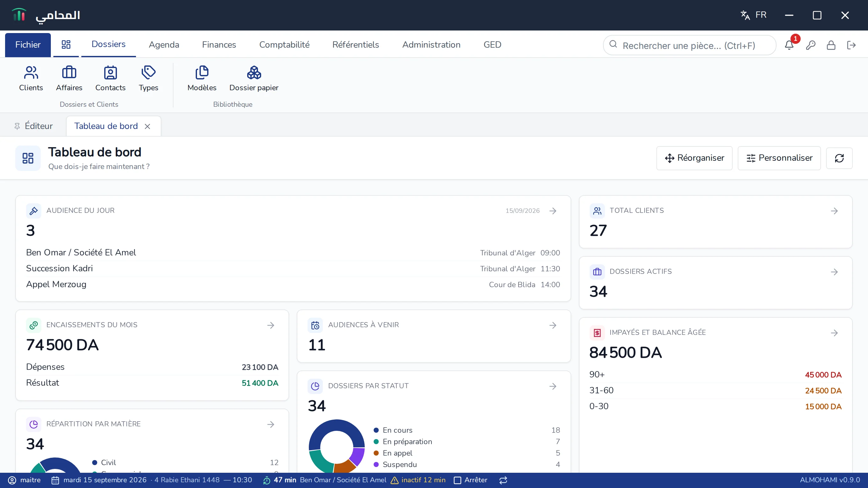Open Dossier papier in ribbon
This screenshot has height=488, width=868.
tap(254, 78)
